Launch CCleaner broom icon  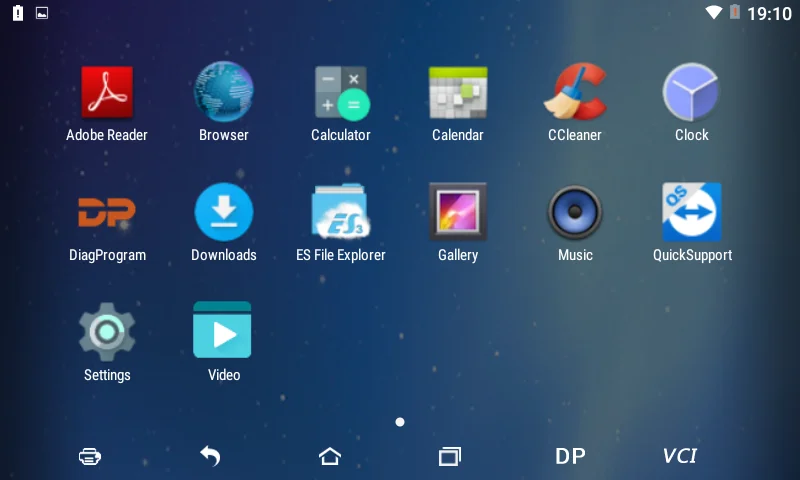click(575, 91)
